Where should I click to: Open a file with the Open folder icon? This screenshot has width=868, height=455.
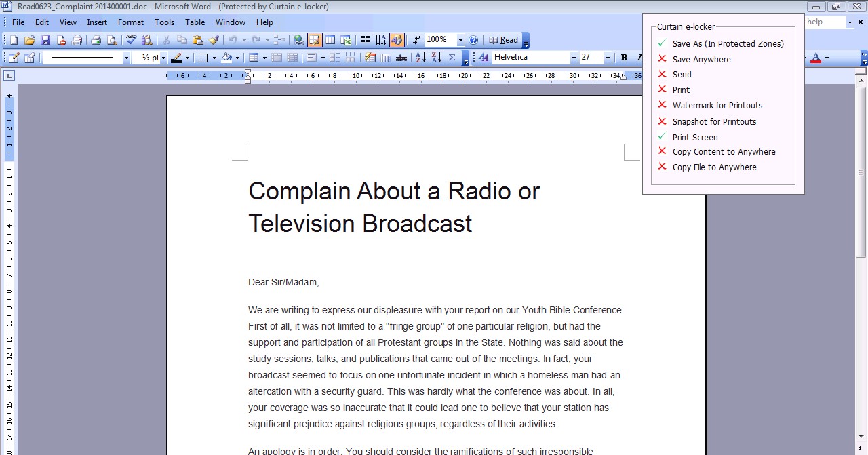pos(29,41)
